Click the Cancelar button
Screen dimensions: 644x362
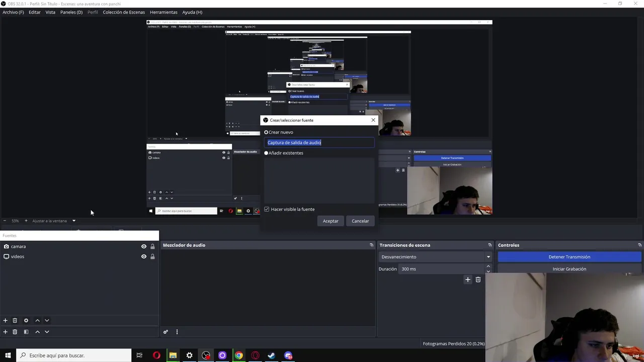click(360, 221)
